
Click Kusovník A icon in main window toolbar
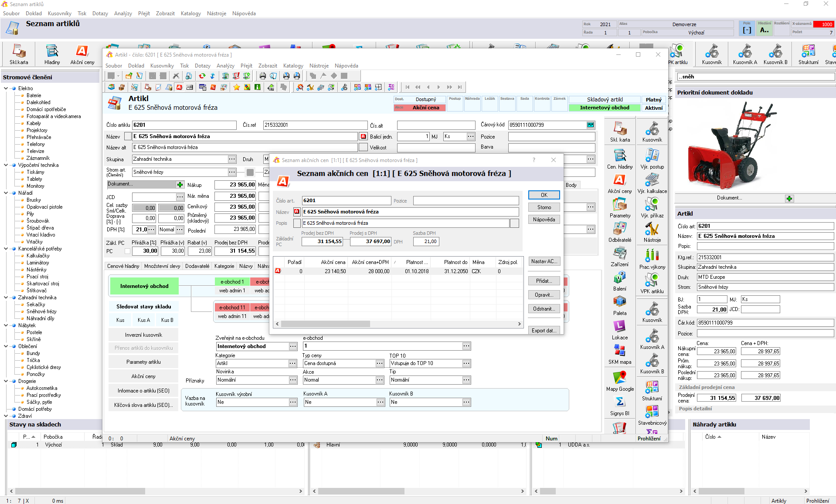point(745,54)
